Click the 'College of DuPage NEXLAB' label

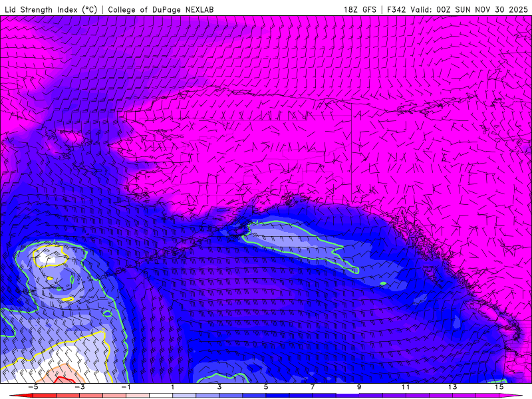(161, 9)
